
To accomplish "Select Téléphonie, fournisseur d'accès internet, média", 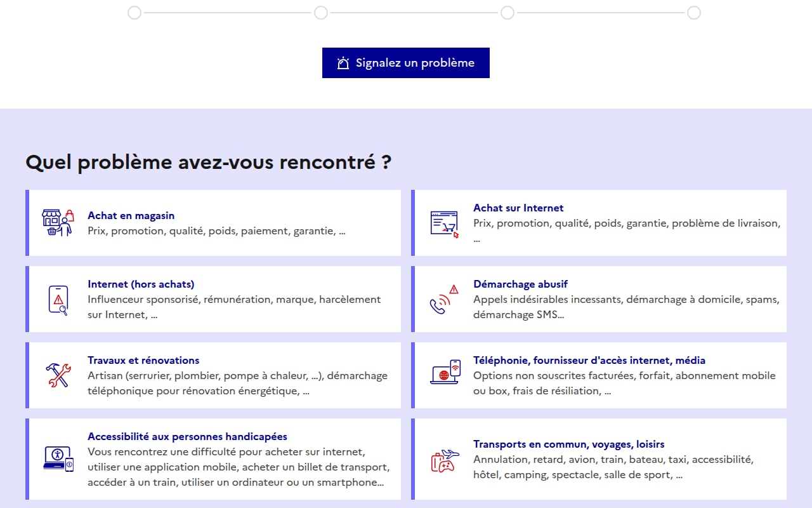I will pos(589,360).
